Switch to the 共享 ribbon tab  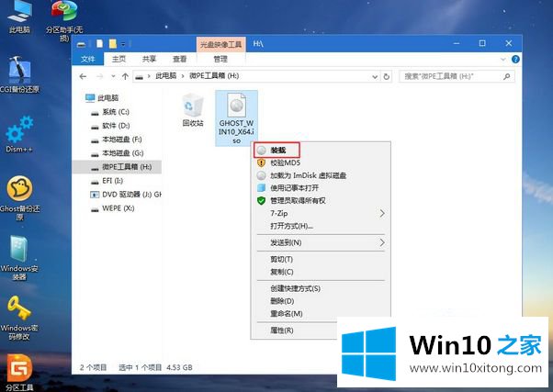coord(149,59)
